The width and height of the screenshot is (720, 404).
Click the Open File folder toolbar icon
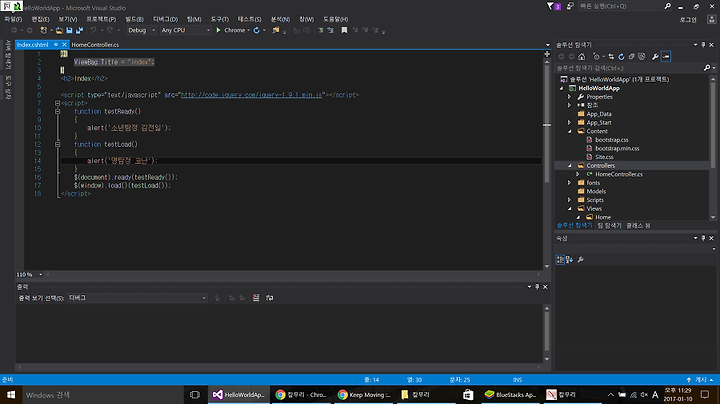tap(59, 30)
